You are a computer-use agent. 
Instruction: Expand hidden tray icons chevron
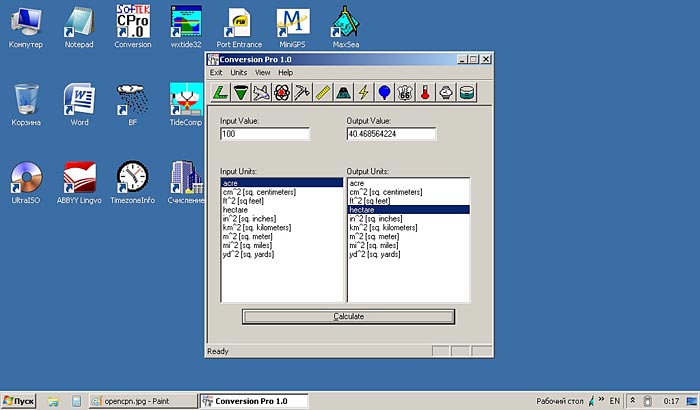pos(633,401)
